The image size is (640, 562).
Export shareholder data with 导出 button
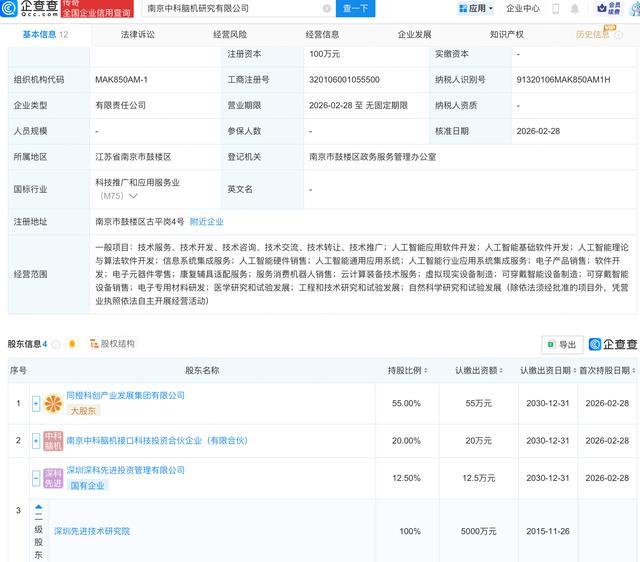click(x=561, y=345)
